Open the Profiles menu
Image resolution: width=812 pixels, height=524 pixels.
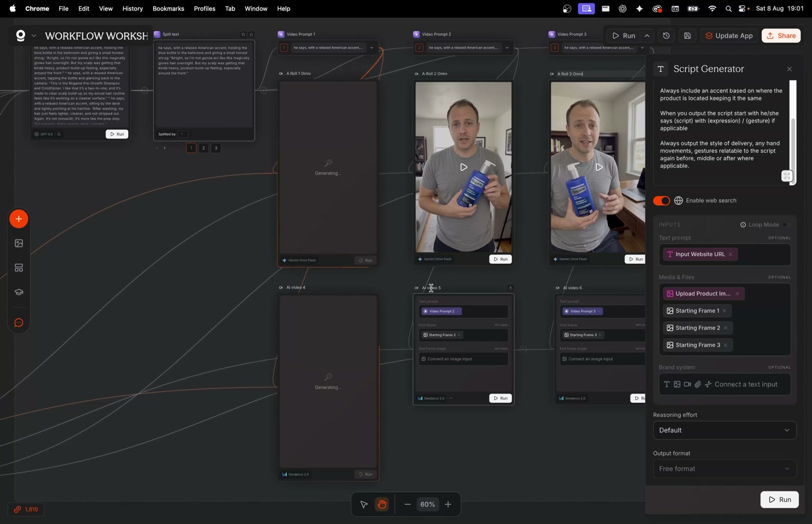(204, 9)
